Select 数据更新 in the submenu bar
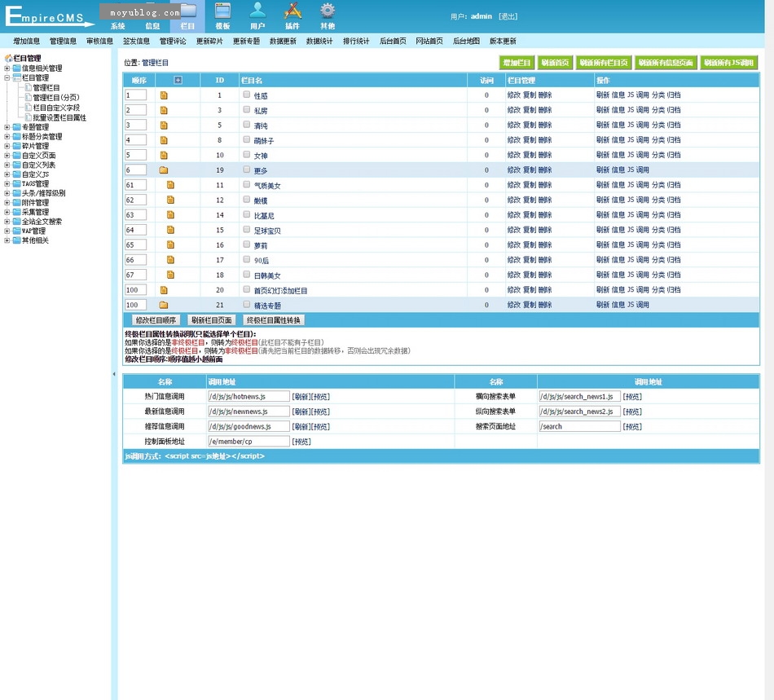774x700 pixels. pos(283,41)
